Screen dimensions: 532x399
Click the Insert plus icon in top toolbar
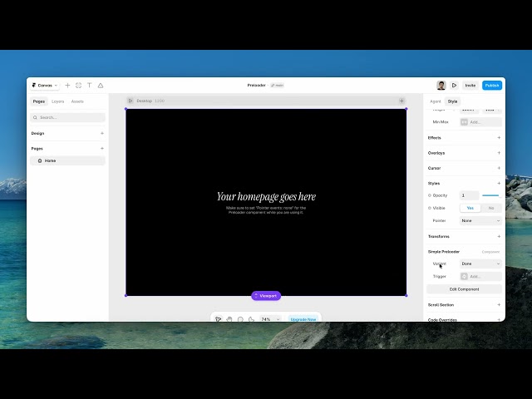(x=67, y=86)
